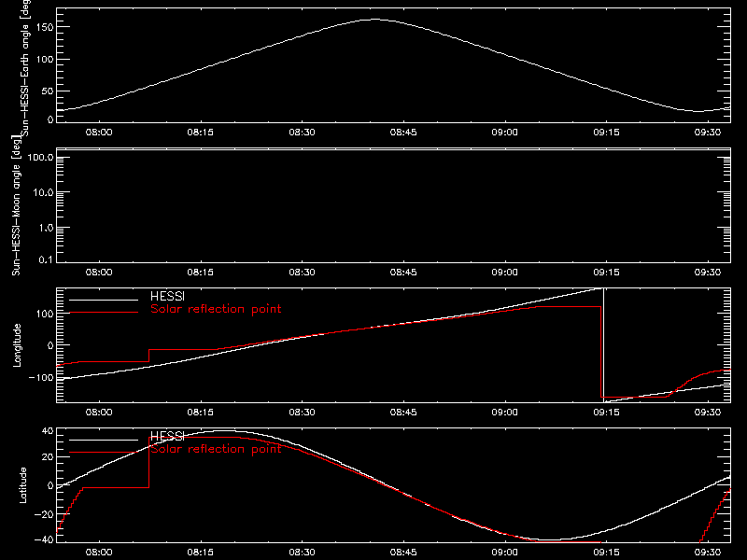Click the 0.1 tick on Moon angle axis

coord(46,259)
